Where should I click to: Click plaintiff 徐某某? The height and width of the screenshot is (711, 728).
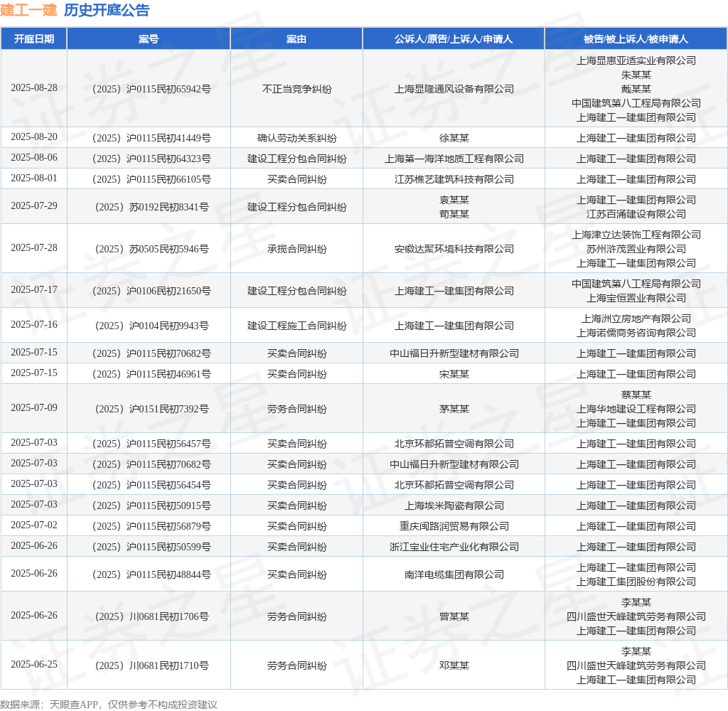454,138
